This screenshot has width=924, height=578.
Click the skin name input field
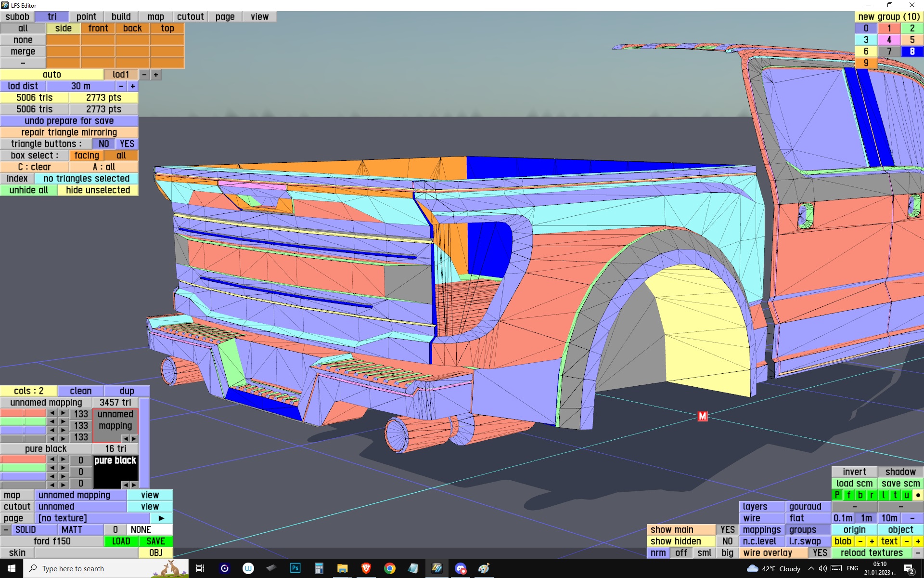pyautogui.click(x=86, y=553)
